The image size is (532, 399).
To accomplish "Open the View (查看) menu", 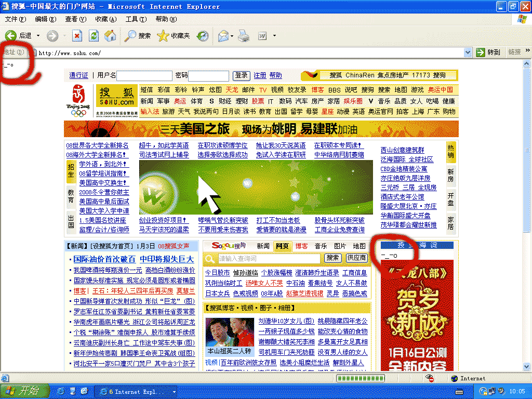I will (x=76, y=19).
